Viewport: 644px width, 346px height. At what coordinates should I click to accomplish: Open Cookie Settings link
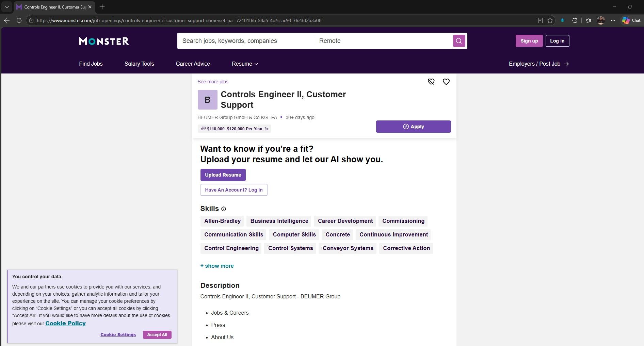tap(118, 335)
